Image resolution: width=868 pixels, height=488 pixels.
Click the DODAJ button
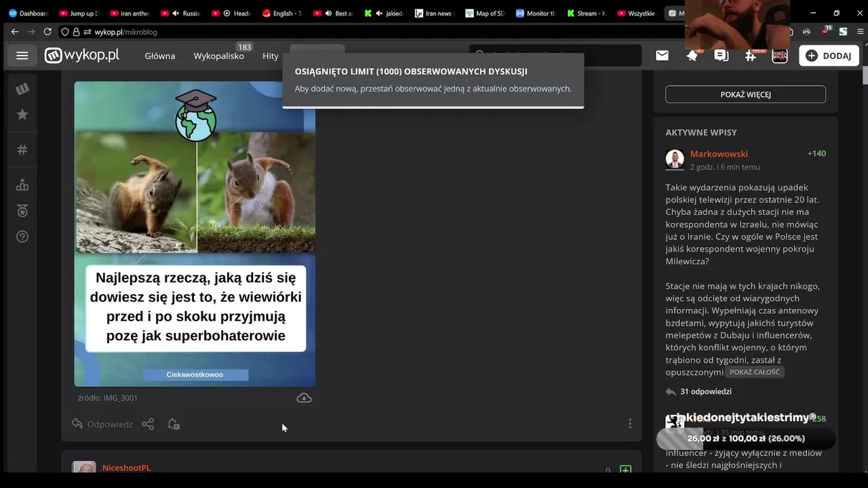pos(829,56)
